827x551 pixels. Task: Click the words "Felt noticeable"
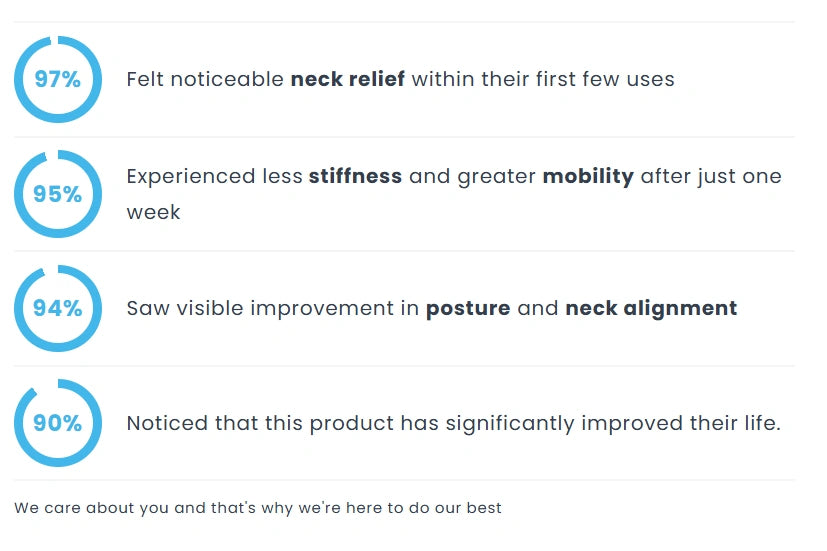[205, 79]
